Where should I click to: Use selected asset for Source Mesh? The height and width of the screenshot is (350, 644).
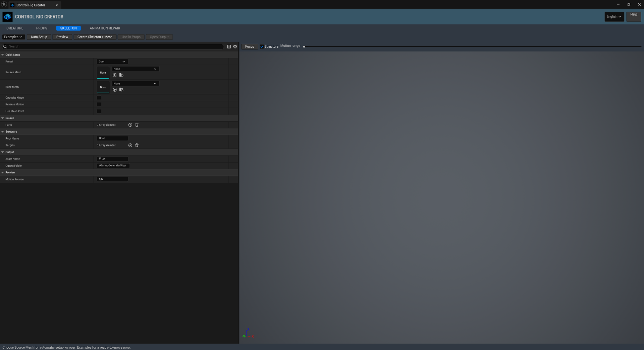[115, 75]
